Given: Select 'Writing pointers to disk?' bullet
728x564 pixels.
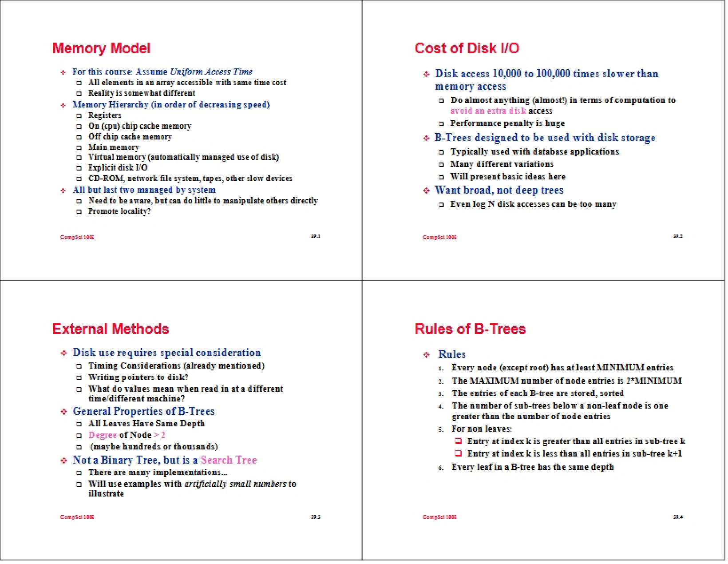Looking at the screenshot, I should pos(138,377).
